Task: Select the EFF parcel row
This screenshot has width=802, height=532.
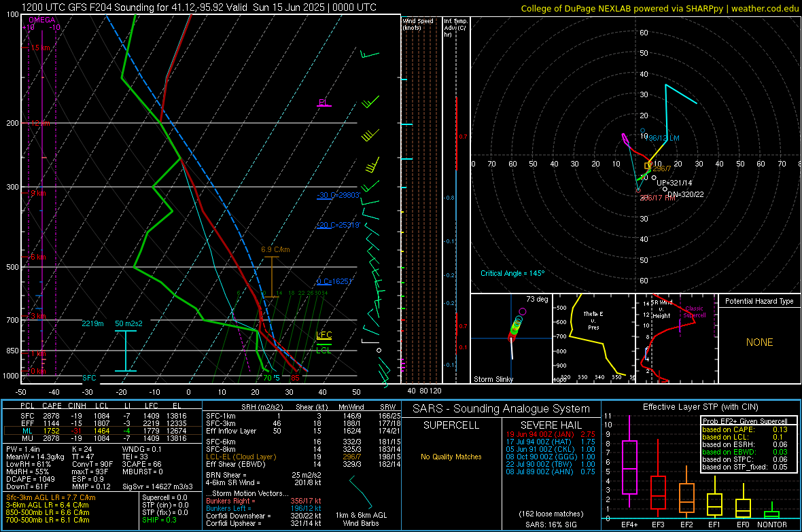Action: tap(103, 423)
